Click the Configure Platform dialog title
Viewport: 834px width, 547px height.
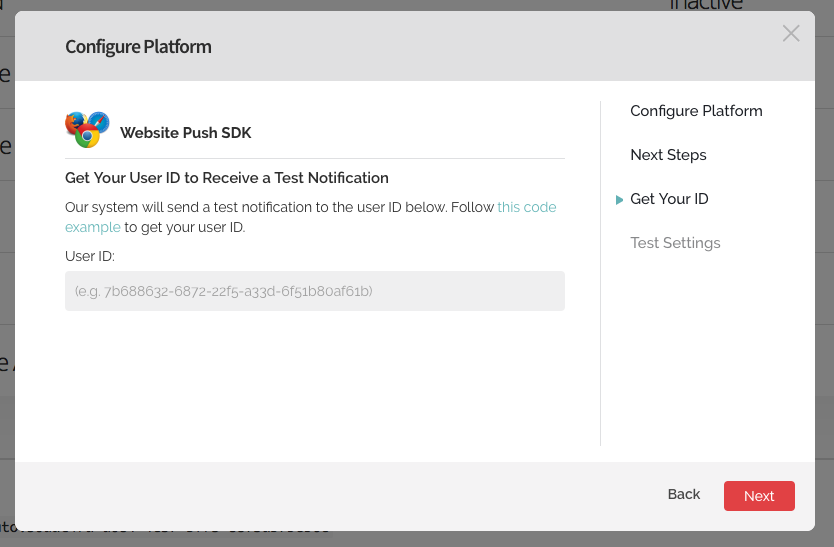point(138,47)
